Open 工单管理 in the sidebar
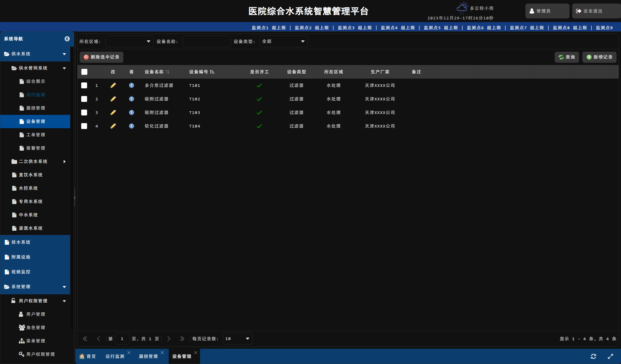Screen dimensions: 621x364 pos(35,135)
